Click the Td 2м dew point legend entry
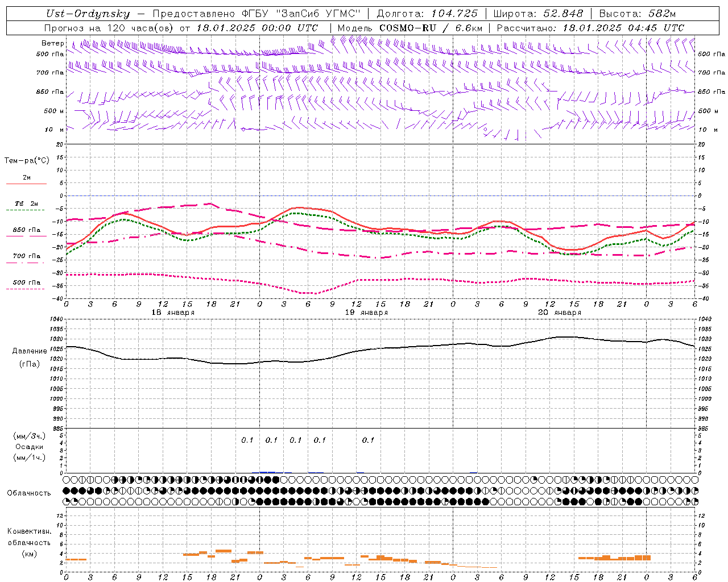The image size is (728, 582). [x=27, y=203]
